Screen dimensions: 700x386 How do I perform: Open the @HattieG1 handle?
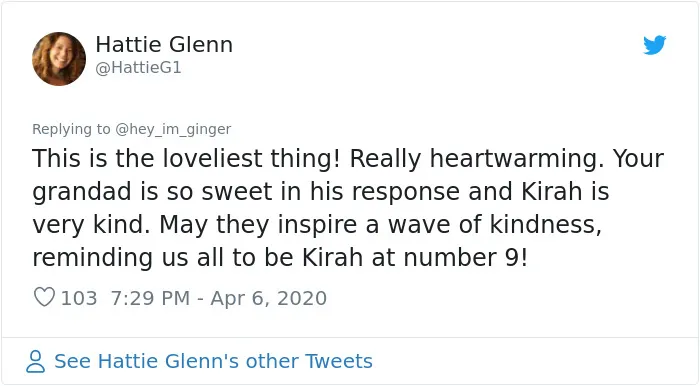click(138, 67)
